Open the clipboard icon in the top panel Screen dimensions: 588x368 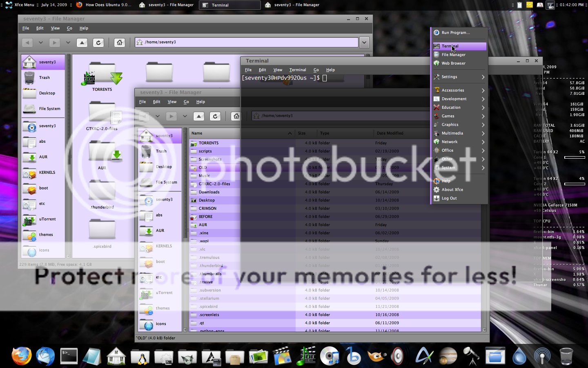(x=519, y=5)
